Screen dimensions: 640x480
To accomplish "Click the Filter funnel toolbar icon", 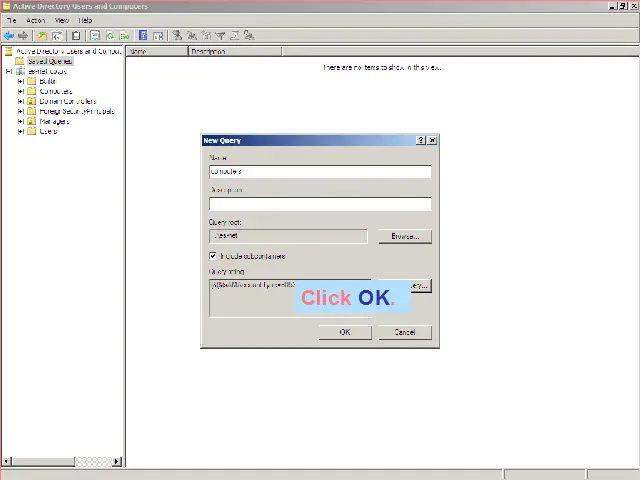I will point(220,36).
